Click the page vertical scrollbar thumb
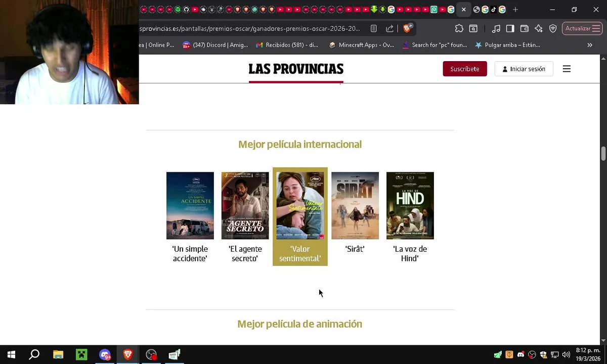 (x=603, y=154)
